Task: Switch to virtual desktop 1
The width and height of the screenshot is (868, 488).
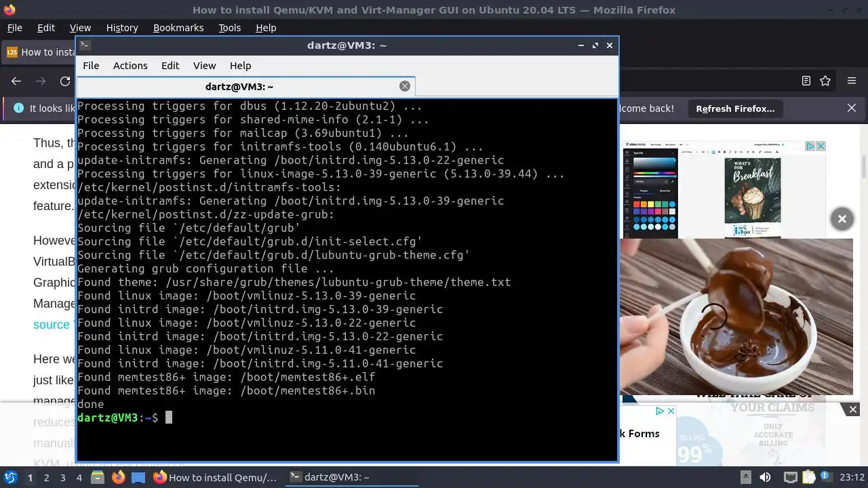Action: click(30, 477)
